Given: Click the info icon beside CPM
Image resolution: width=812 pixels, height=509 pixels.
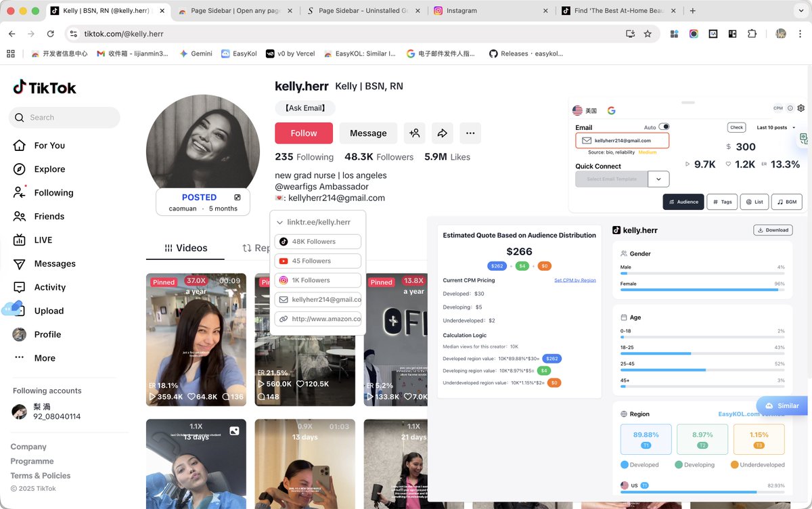Looking at the screenshot, I should [790, 108].
